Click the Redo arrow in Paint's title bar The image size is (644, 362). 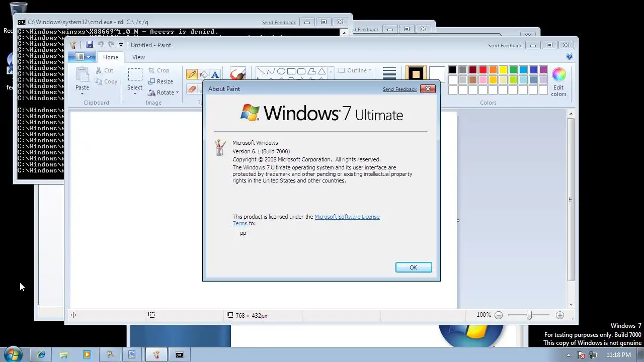111,45
